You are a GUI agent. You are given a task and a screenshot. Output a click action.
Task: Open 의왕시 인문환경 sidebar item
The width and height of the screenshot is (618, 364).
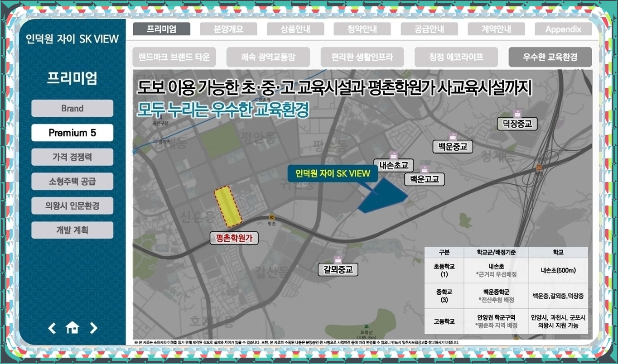72,206
